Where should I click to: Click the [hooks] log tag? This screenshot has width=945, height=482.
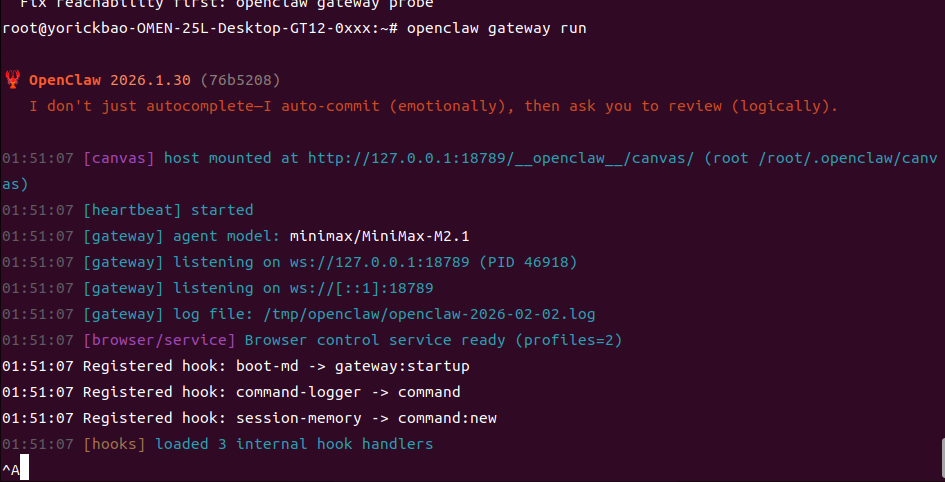pyautogui.click(x=114, y=444)
